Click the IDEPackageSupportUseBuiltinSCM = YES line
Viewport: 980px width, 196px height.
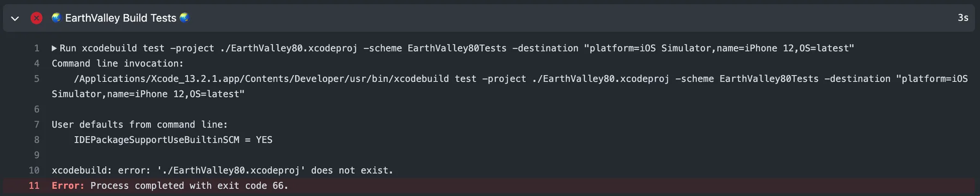pos(173,140)
